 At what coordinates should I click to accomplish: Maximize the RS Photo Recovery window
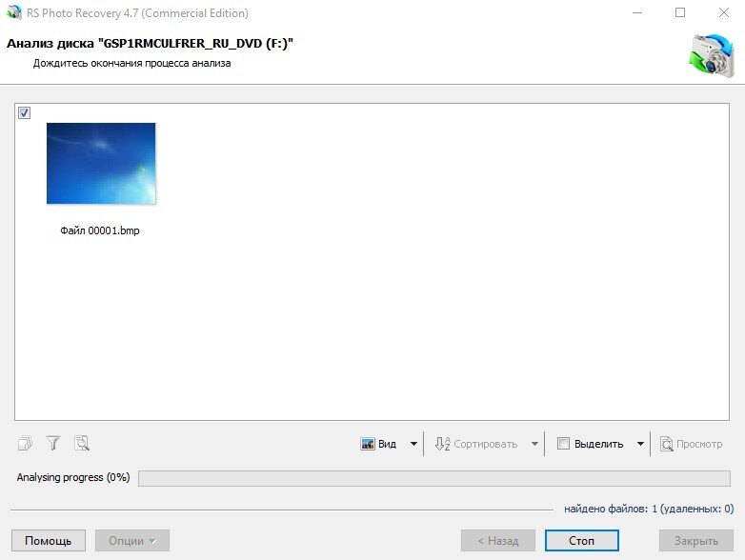pos(680,12)
